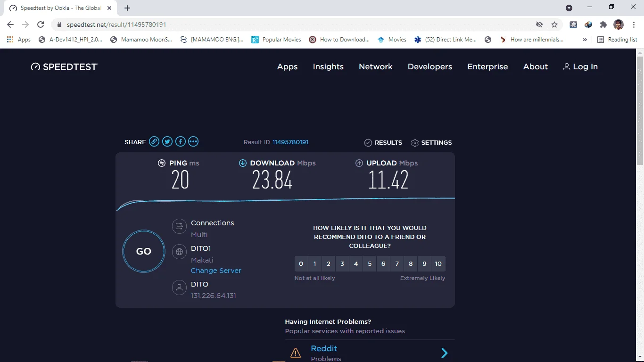Open Mamamoo MoonS... bookmark
644x362 pixels.
point(141,40)
